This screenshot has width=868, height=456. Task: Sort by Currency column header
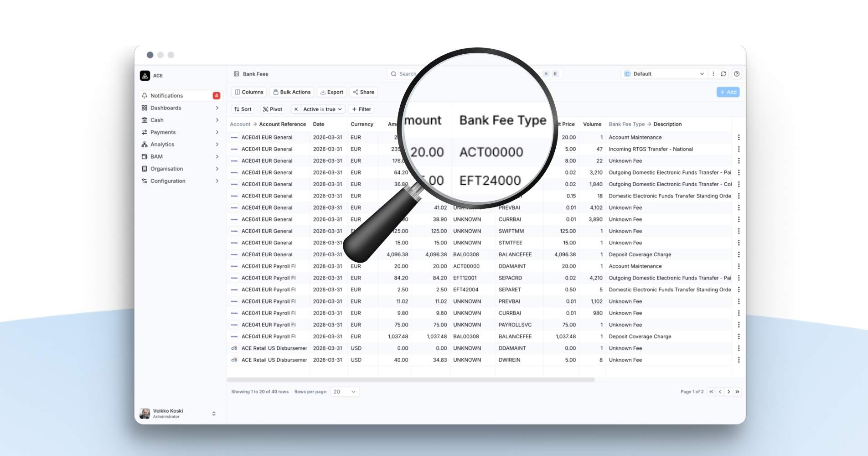(362, 124)
